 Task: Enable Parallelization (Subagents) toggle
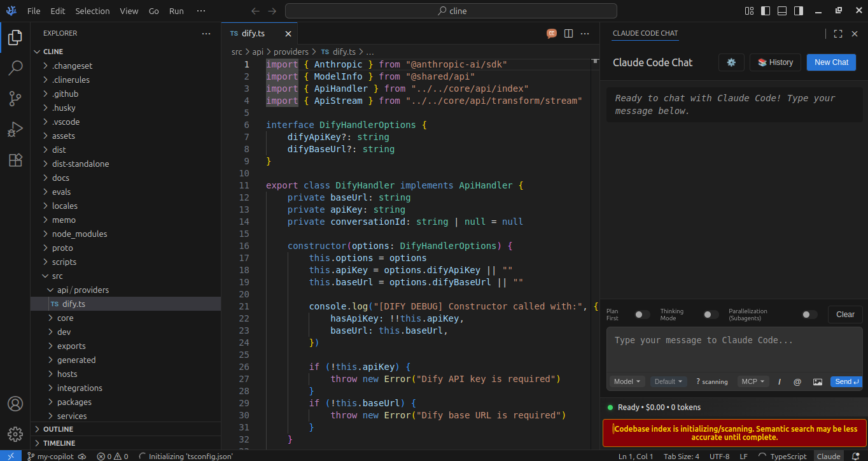point(809,315)
